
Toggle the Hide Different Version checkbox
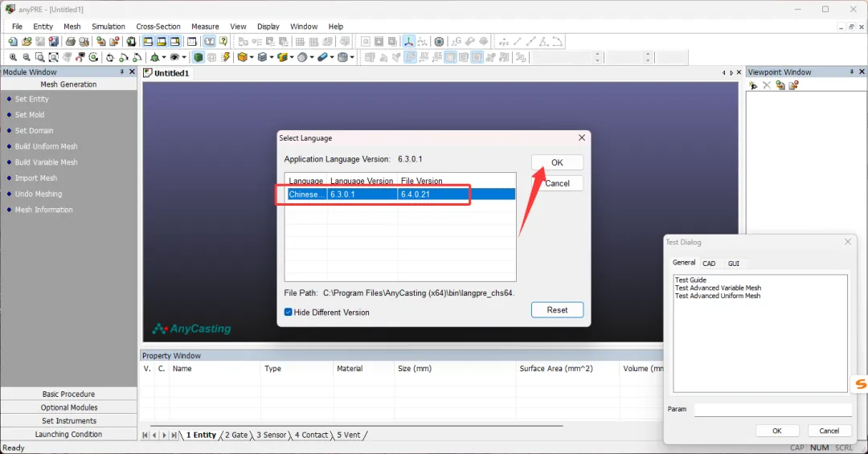[x=288, y=313]
